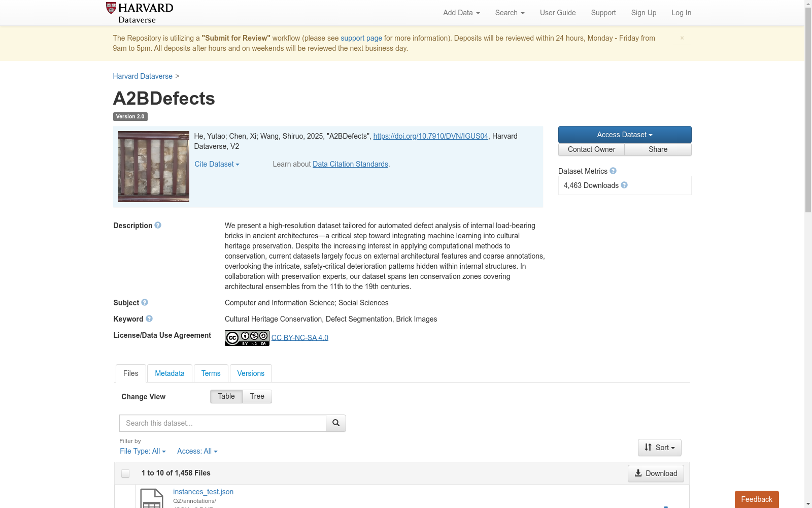Switch to the Versions tab
The width and height of the screenshot is (812, 508).
(x=251, y=373)
